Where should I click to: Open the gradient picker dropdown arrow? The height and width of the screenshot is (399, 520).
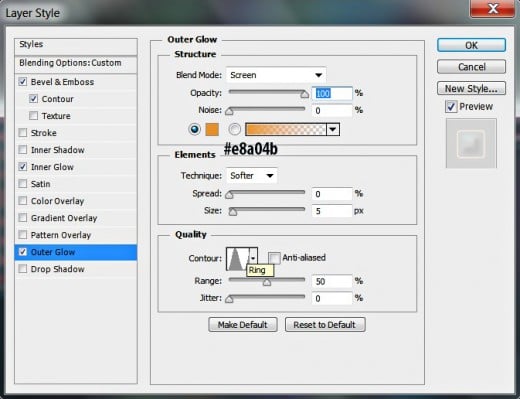(x=333, y=129)
